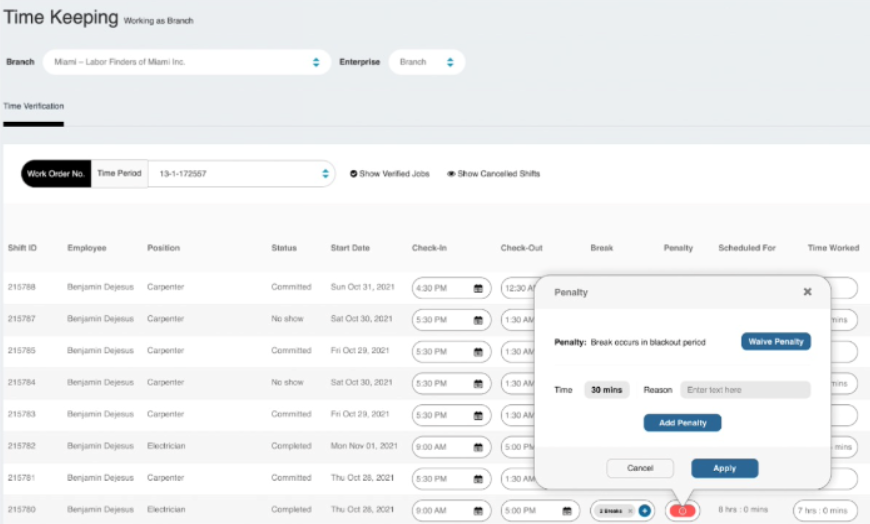Click the 8 hrs : 0 mins scheduled value

coord(743,510)
